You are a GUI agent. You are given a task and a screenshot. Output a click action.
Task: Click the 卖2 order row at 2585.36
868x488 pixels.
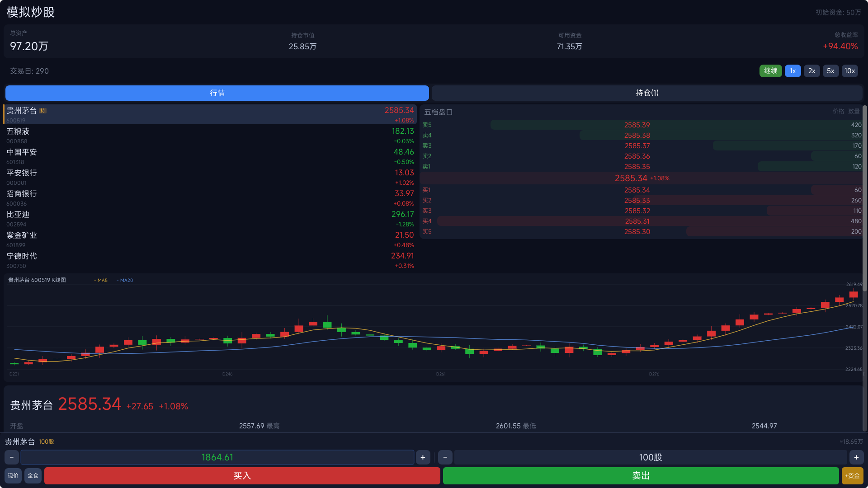(x=642, y=156)
